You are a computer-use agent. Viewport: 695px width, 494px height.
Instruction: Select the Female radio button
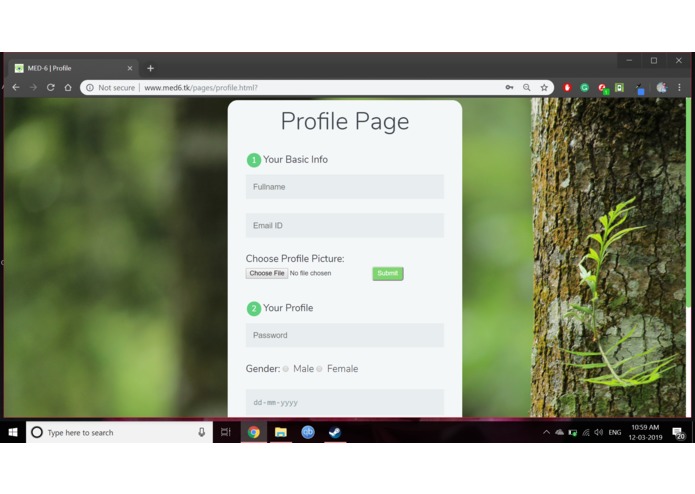coord(319,369)
